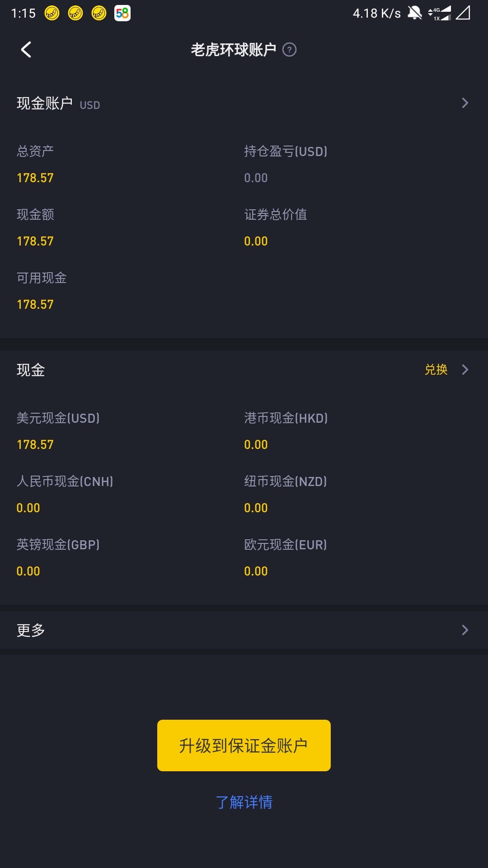The width and height of the screenshot is (488, 868).
Task: Open the help question mark icon
Action: (289, 50)
